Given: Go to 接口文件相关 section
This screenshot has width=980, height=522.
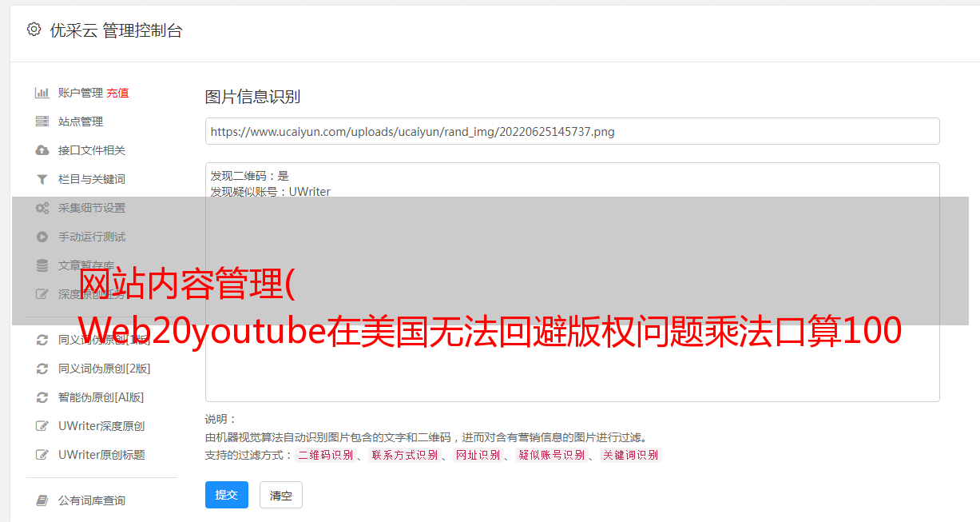Looking at the screenshot, I should pyautogui.click(x=92, y=150).
